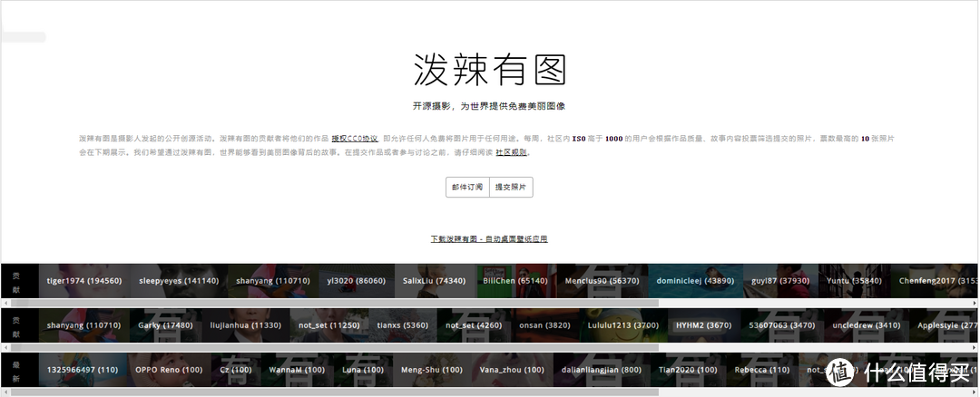This screenshot has width=980, height=397.
Task: Open contributor yl3020 (86060)
Action: (357, 281)
